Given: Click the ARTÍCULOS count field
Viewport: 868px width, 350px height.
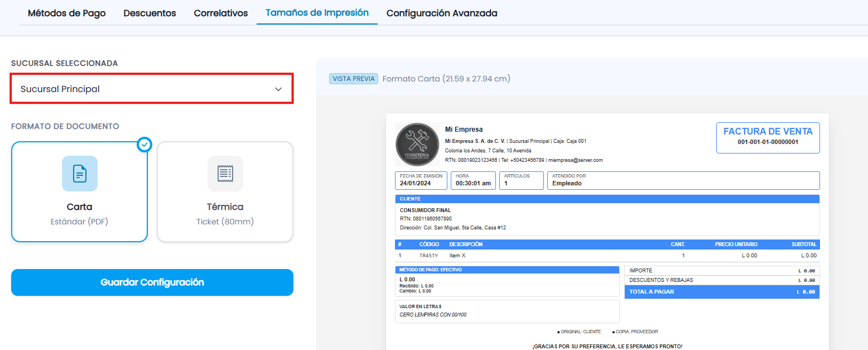Looking at the screenshot, I should coord(521,180).
